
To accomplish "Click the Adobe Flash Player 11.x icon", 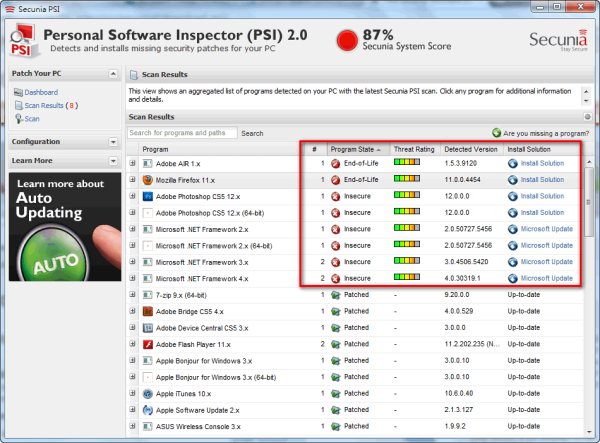I will click(x=147, y=344).
